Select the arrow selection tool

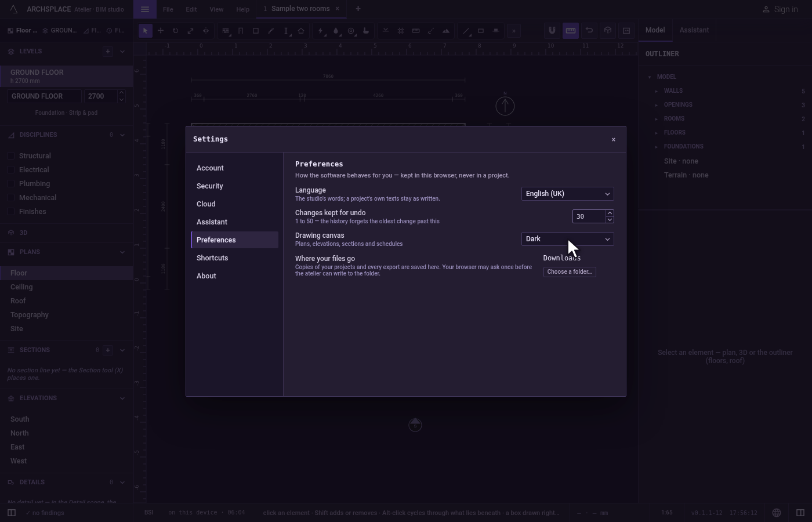click(145, 31)
